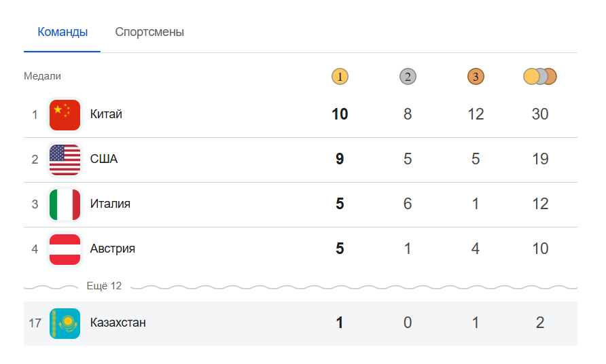606x364 pixels.
Task: Click the Австрия country name
Action: [x=113, y=249]
